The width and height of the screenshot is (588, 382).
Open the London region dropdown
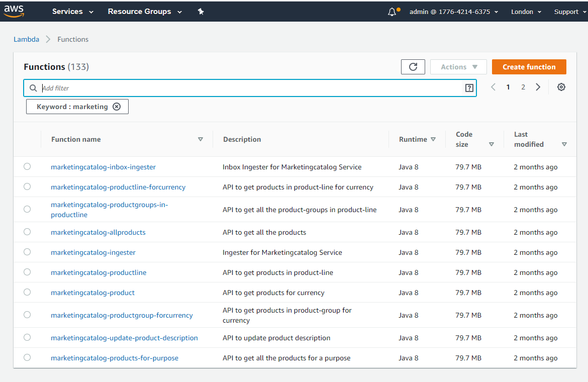pos(526,12)
